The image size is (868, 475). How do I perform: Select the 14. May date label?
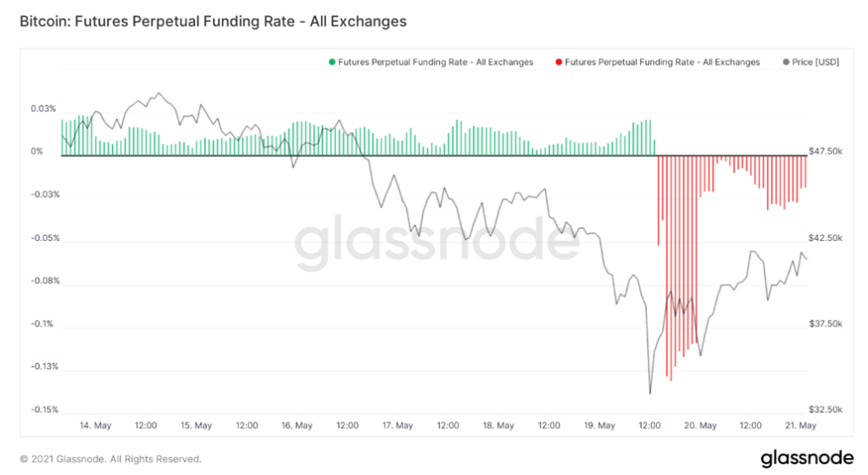[96, 426]
